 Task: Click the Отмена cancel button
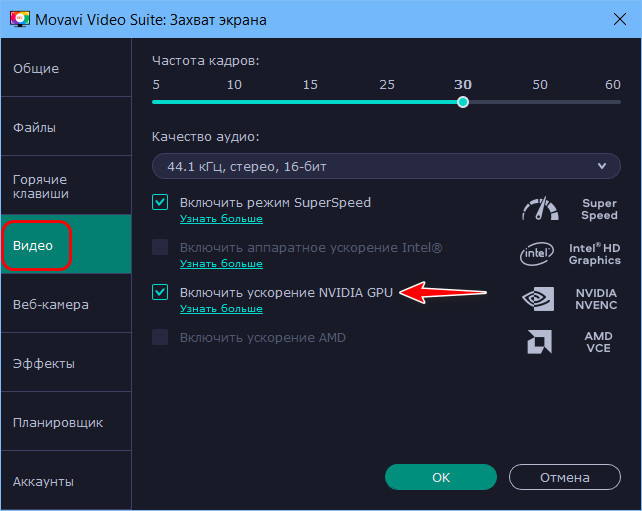click(x=565, y=477)
